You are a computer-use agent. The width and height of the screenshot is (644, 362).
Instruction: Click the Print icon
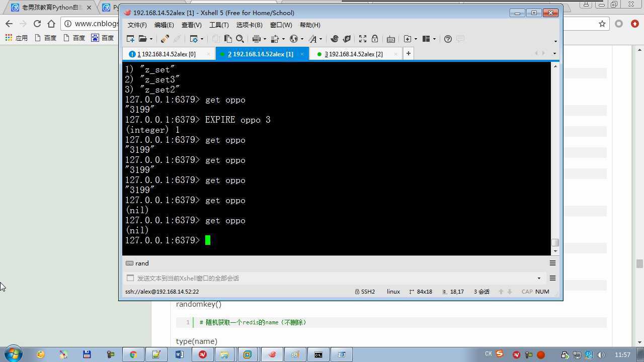(256, 39)
